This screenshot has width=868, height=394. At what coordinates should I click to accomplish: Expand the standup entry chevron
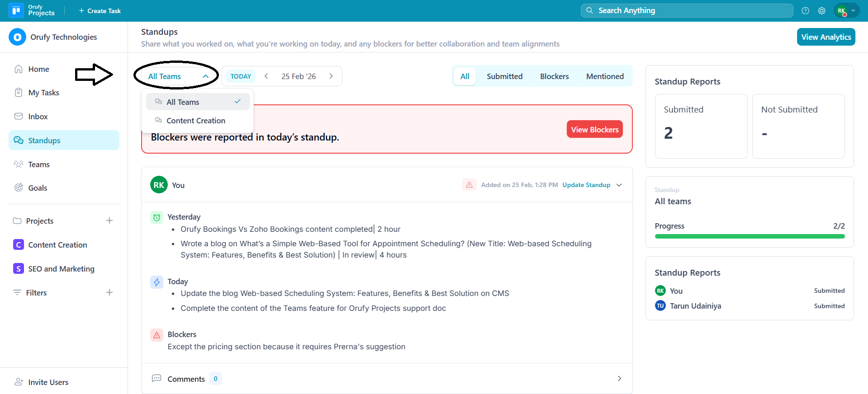(619, 185)
